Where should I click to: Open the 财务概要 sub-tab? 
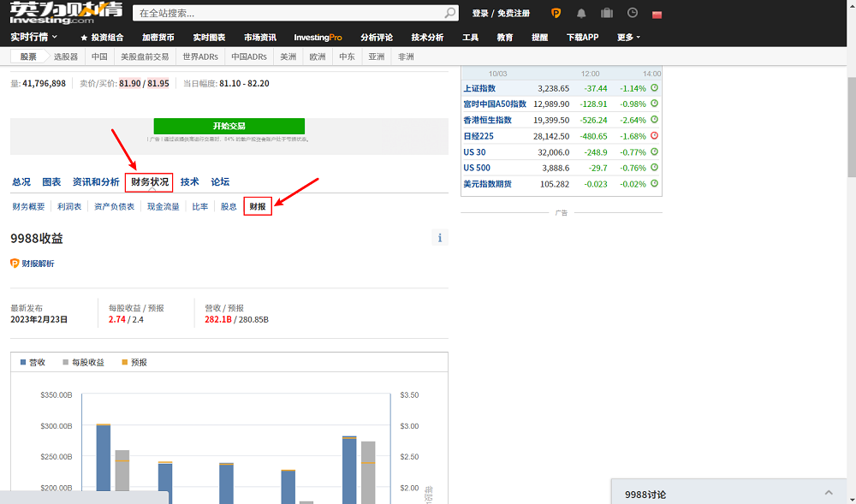(x=28, y=207)
